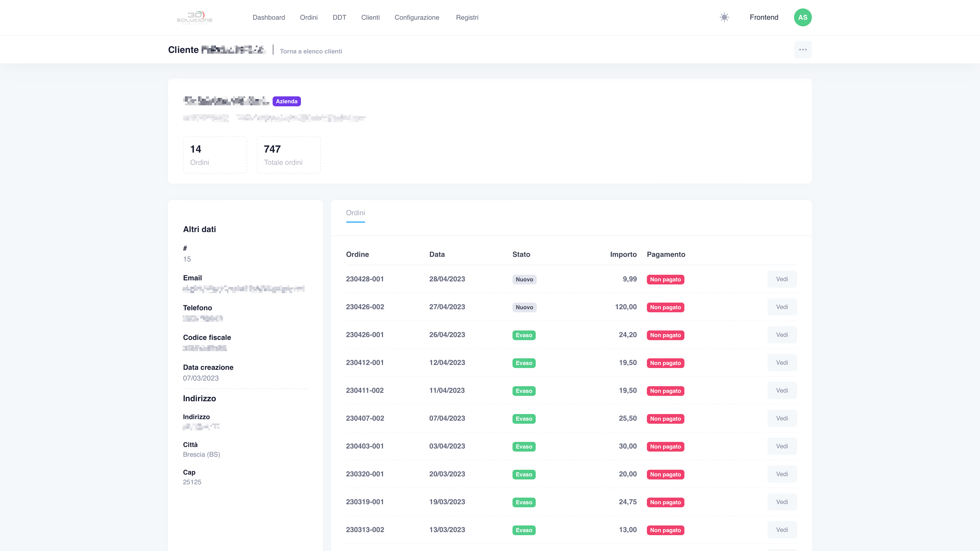Image resolution: width=980 pixels, height=551 pixels.
Task: View order 230412-001 with Vedi button
Action: [x=782, y=363]
